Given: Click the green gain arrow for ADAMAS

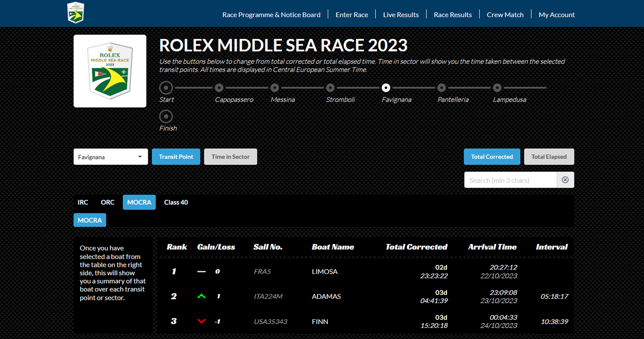Looking at the screenshot, I should click(201, 296).
